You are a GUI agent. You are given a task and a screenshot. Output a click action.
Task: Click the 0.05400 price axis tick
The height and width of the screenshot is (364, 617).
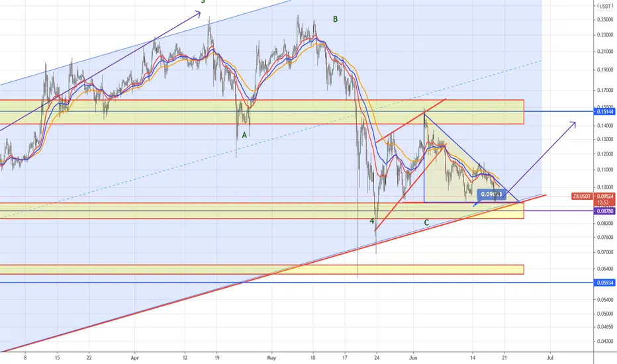pos(605,300)
